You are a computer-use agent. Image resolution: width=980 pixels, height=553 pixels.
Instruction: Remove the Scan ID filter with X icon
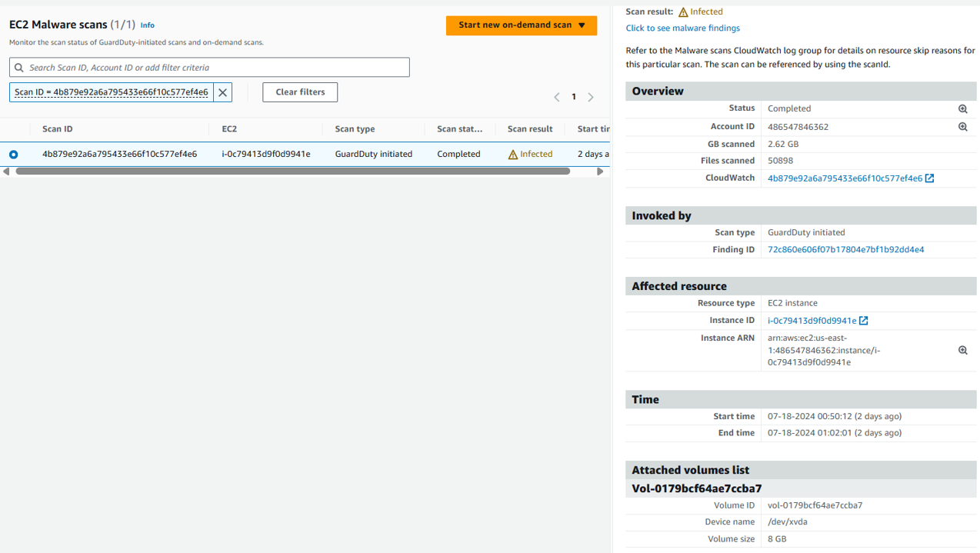click(x=222, y=92)
